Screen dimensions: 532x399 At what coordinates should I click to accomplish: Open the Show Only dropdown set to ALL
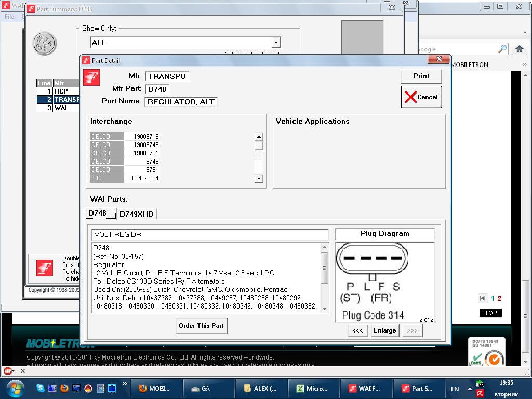coord(185,43)
